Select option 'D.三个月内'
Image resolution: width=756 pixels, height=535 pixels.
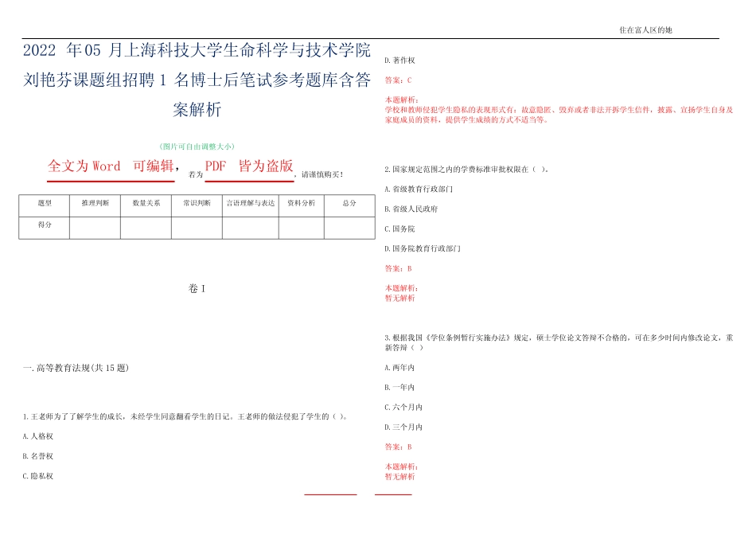point(403,427)
